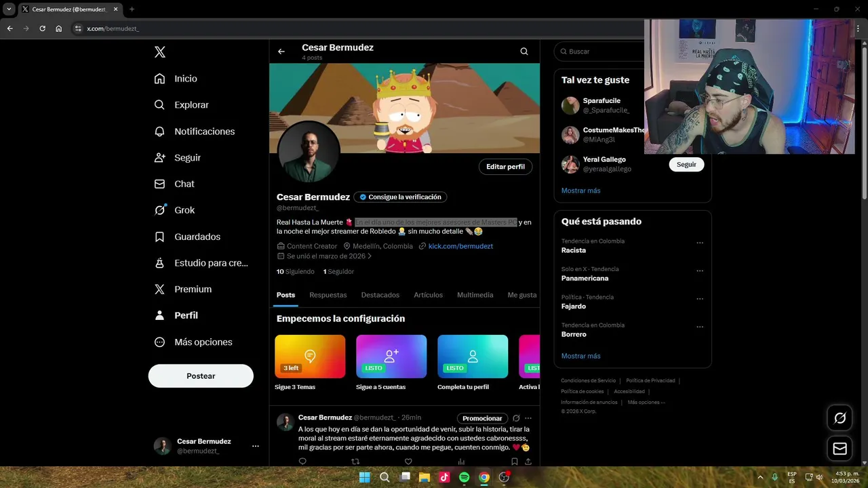This screenshot has width=868, height=488.
Task: Click the Estudio para creadores icon
Action: tap(159, 263)
